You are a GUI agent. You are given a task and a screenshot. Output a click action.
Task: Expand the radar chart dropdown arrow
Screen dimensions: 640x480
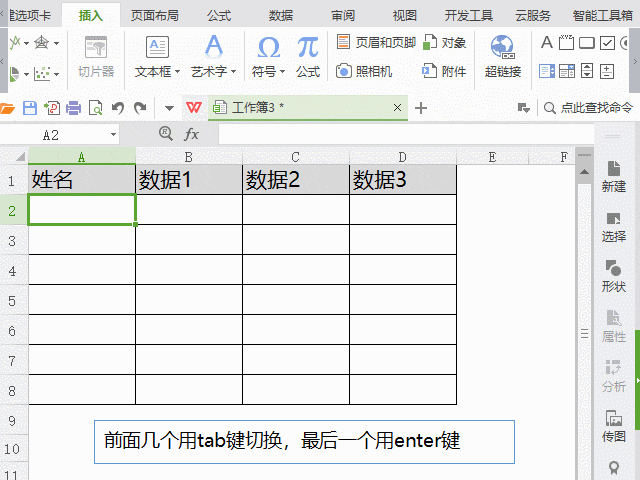pos(56,43)
